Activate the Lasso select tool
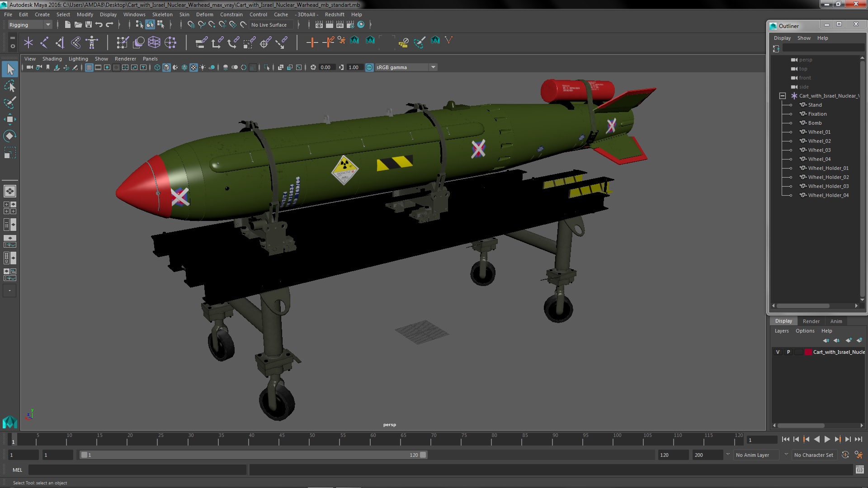Image resolution: width=868 pixels, height=488 pixels. click(10, 86)
